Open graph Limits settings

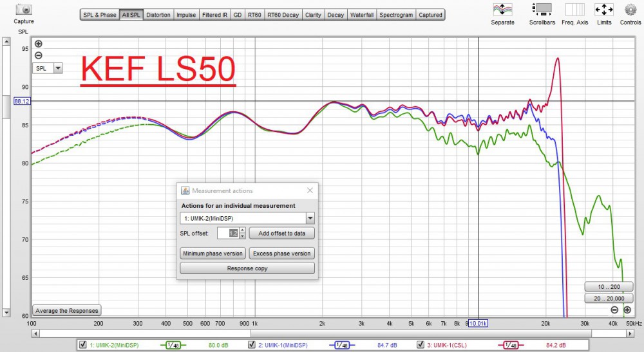(x=604, y=10)
